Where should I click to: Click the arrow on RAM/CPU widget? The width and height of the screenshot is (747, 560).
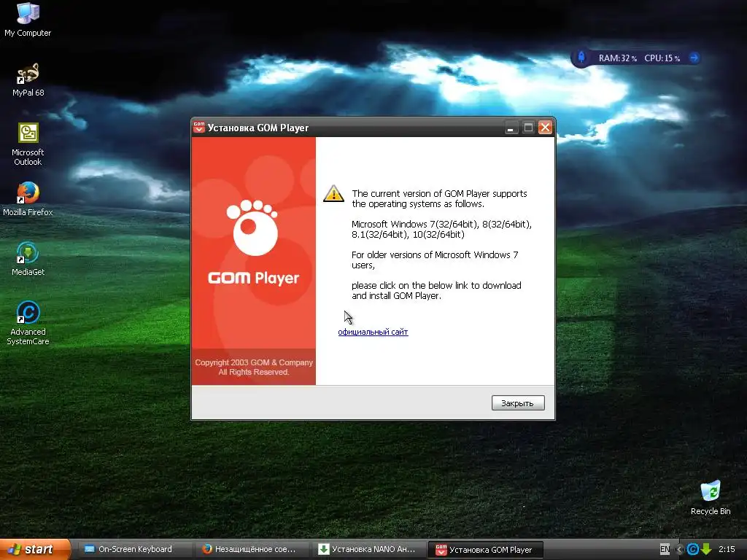pos(694,58)
